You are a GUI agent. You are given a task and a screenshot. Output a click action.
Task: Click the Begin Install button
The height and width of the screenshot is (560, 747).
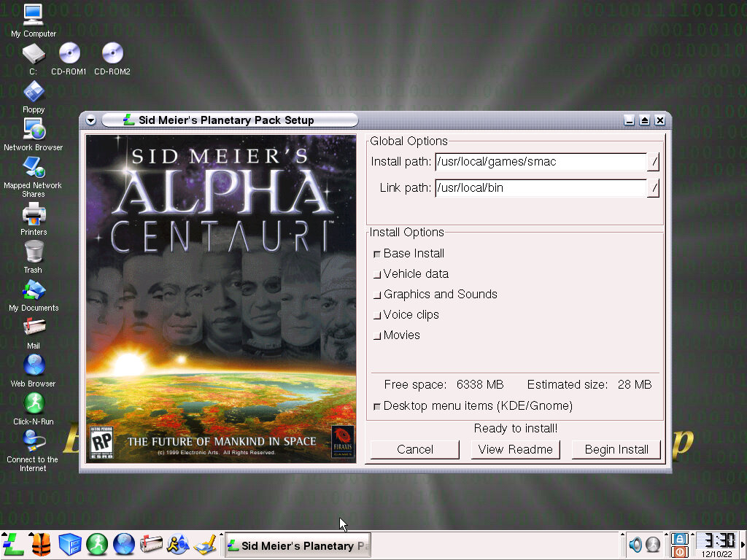tap(616, 450)
